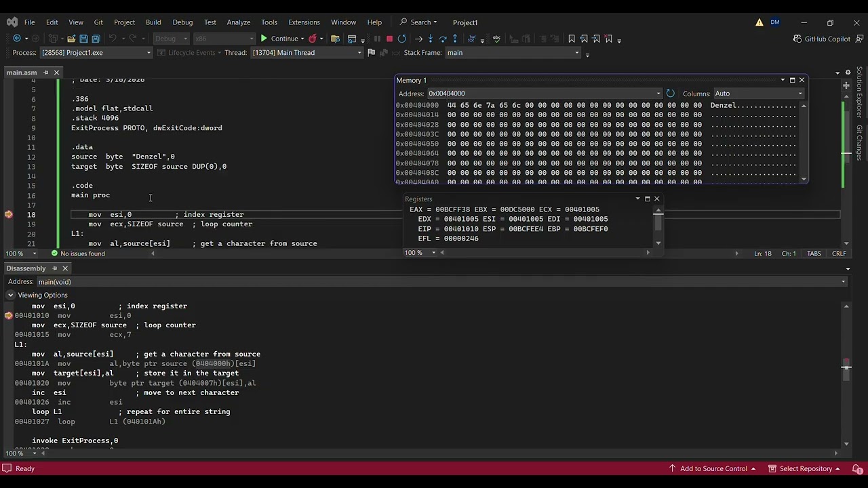
Task: Click Show Next Statement arrow icon
Action: [x=418, y=39]
